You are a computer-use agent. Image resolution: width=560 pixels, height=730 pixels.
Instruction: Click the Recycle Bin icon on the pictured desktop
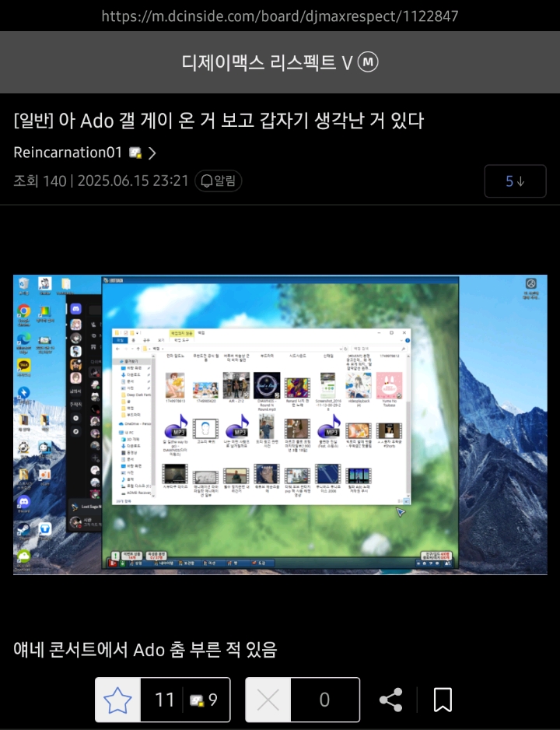pyautogui.click(x=23, y=283)
